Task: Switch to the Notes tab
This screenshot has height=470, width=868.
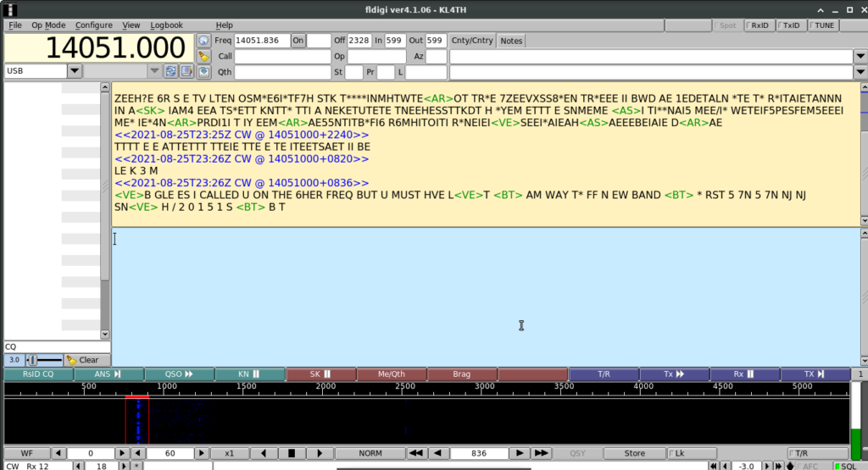Action: point(511,41)
